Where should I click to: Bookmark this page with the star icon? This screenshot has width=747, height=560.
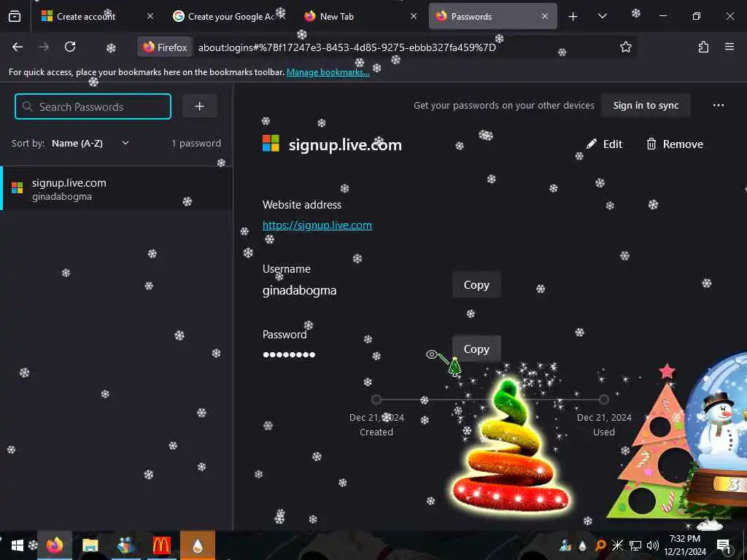coord(625,47)
